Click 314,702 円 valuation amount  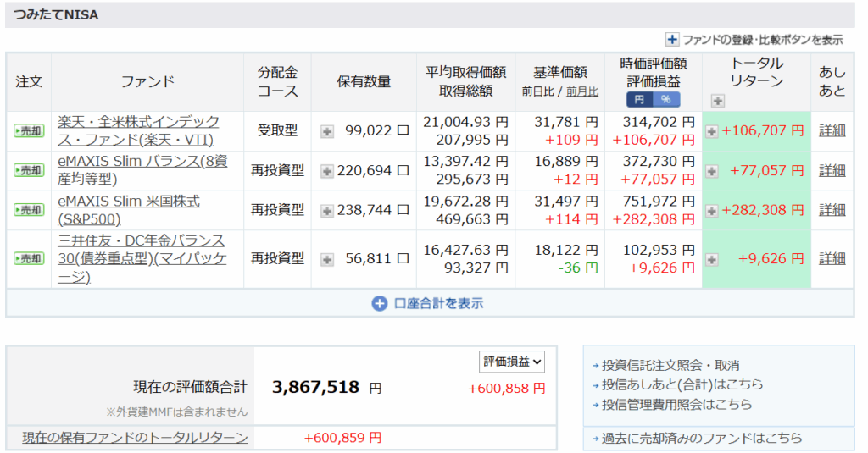(658, 122)
